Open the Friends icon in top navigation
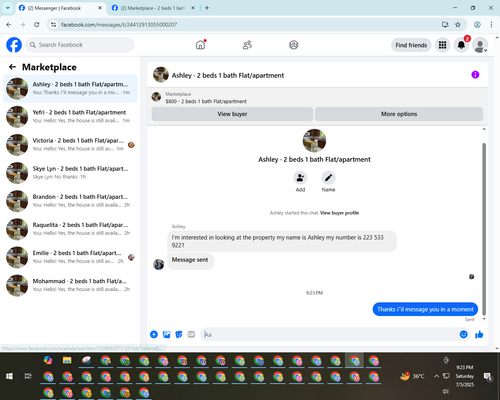500x400 pixels. [247, 45]
